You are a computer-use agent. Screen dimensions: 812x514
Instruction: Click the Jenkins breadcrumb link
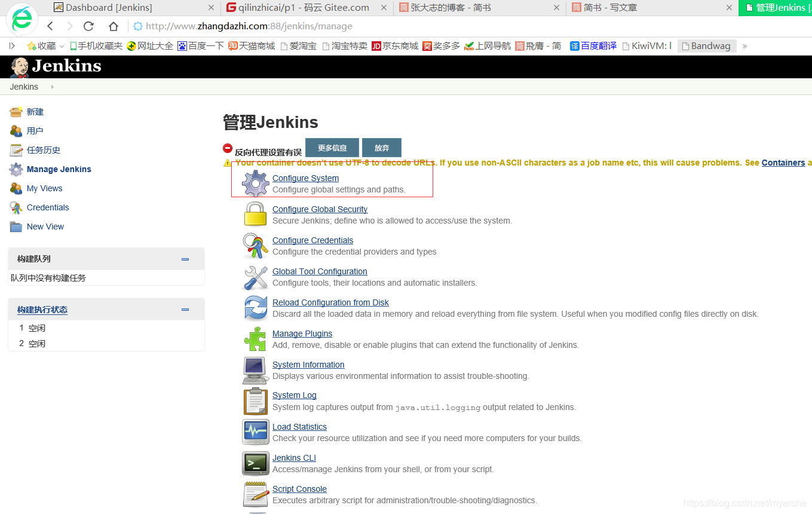click(24, 87)
